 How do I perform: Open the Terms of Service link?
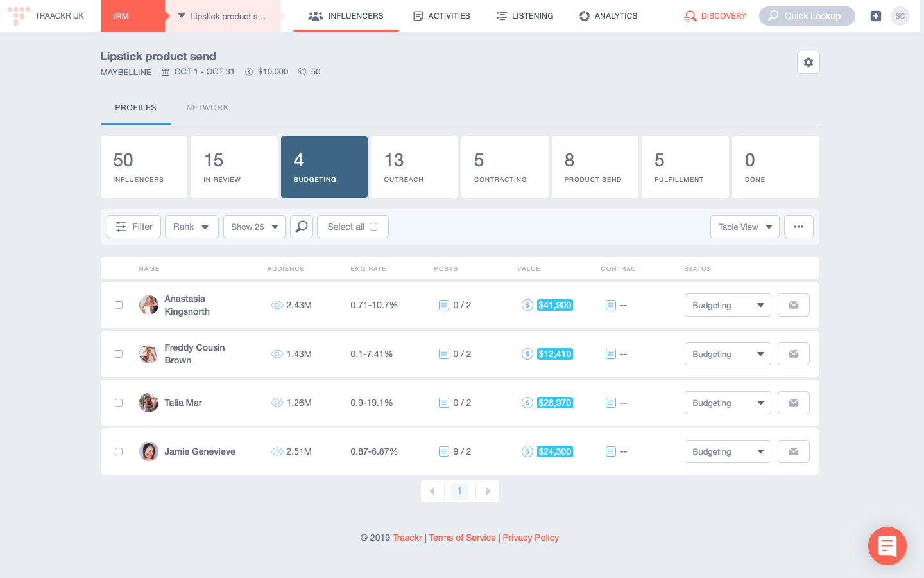(x=462, y=538)
